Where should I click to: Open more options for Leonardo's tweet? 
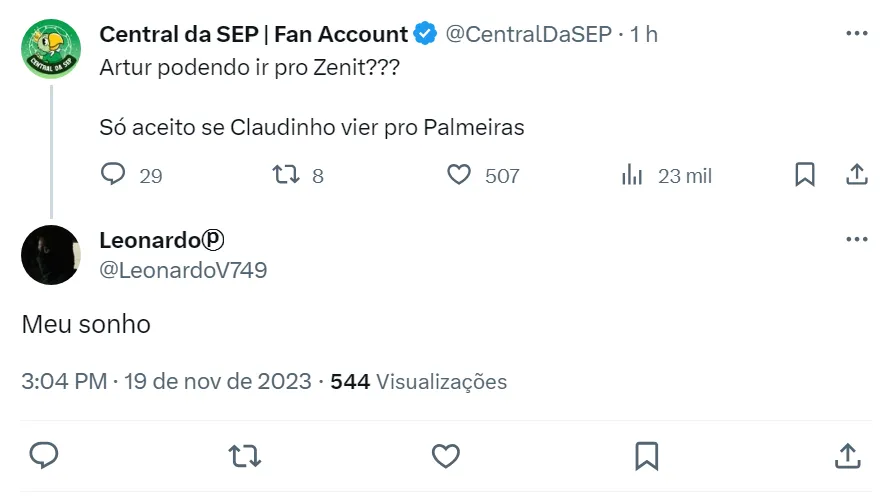(x=856, y=240)
